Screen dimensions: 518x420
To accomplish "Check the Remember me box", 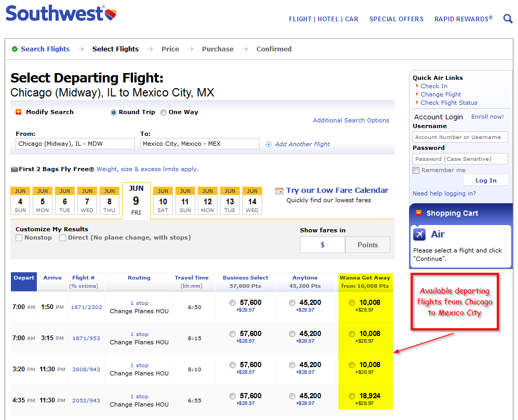I will (x=416, y=170).
